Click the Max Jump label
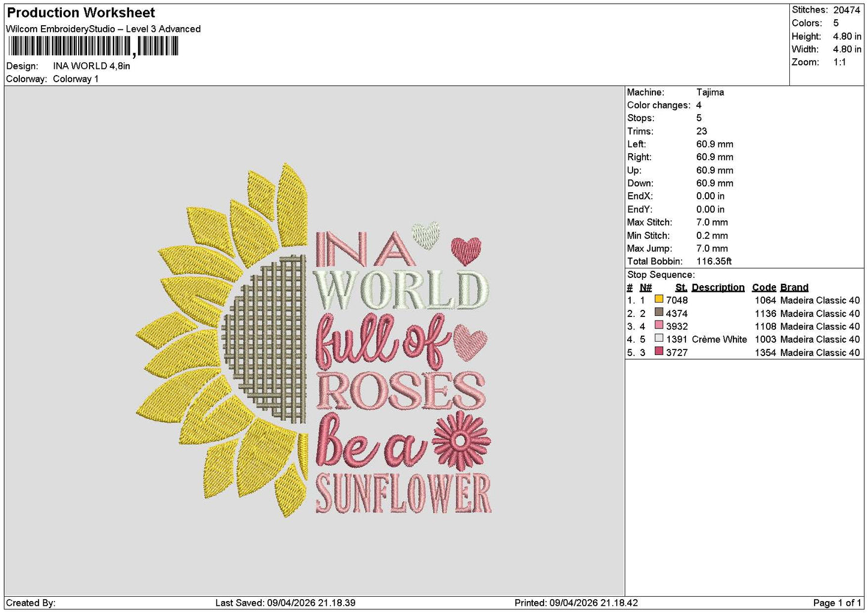 649,249
